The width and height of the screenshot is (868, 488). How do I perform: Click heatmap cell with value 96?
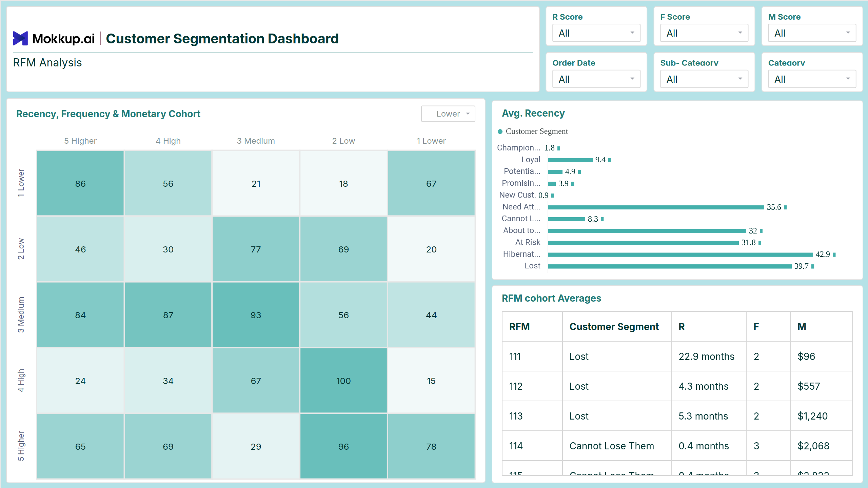[x=343, y=446]
